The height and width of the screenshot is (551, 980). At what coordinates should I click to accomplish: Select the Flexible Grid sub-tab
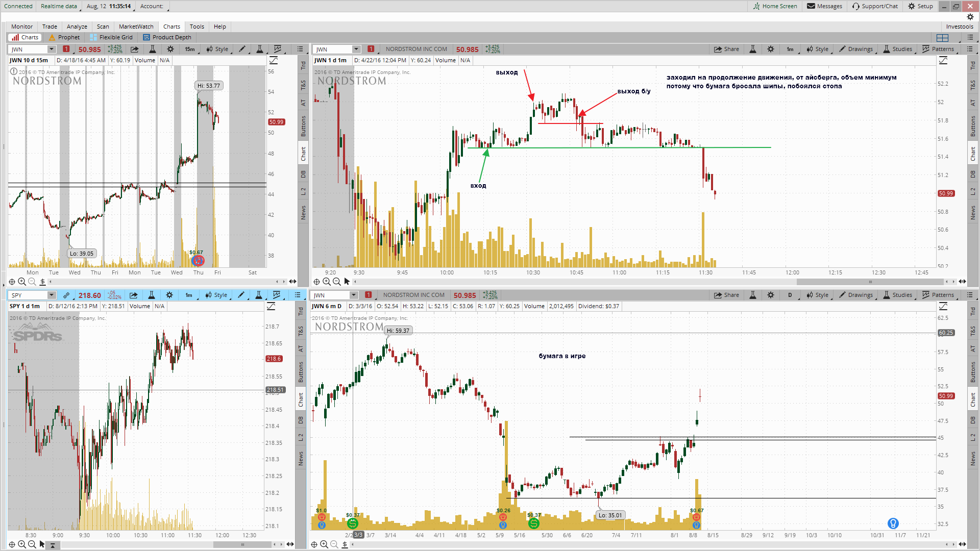point(111,37)
